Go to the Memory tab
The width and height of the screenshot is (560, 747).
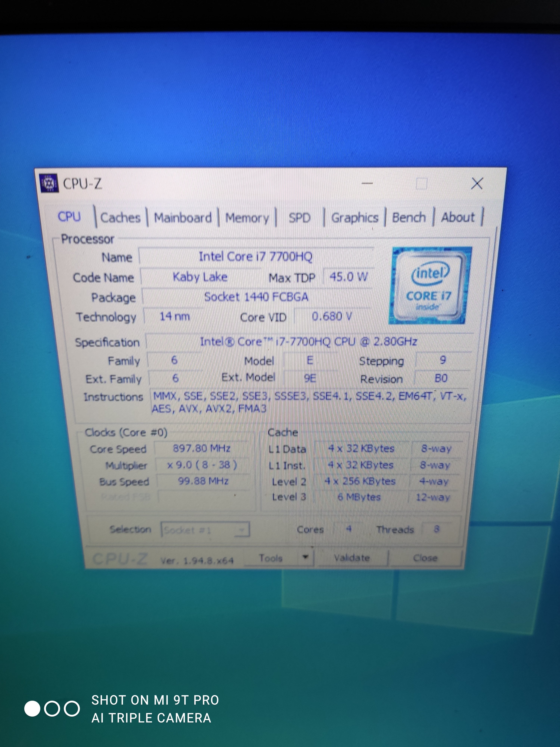click(247, 218)
